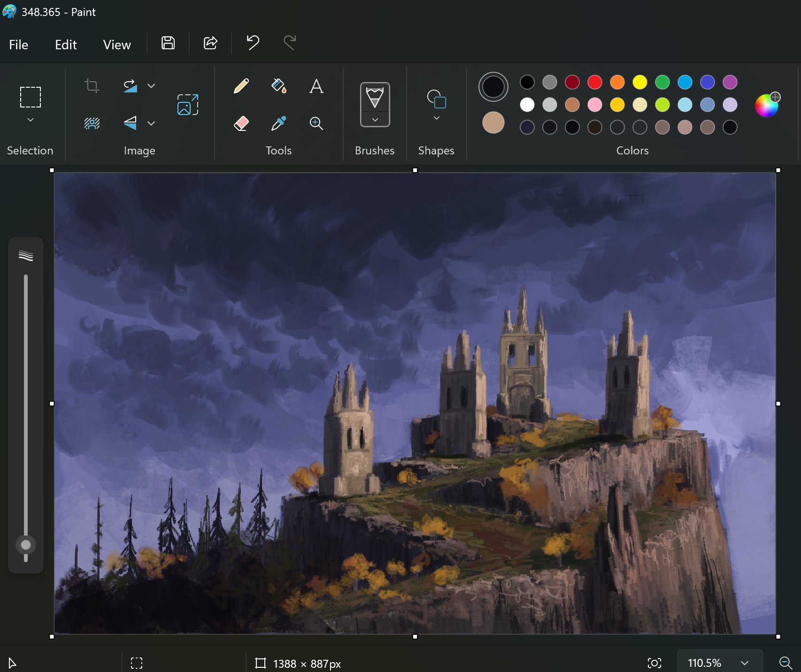Click the selection size icon in status bar
The image size is (801, 672).
tap(137, 663)
